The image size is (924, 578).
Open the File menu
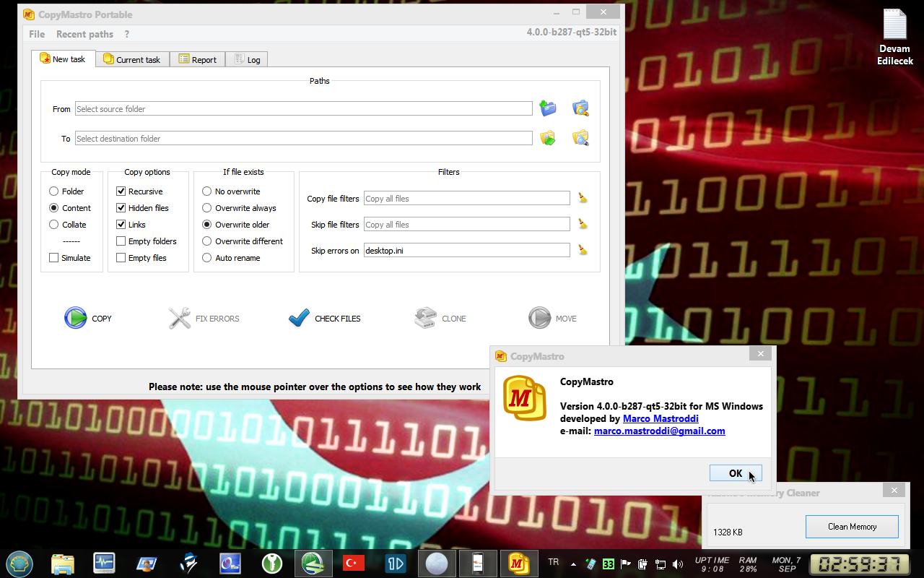(x=37, y=34)
